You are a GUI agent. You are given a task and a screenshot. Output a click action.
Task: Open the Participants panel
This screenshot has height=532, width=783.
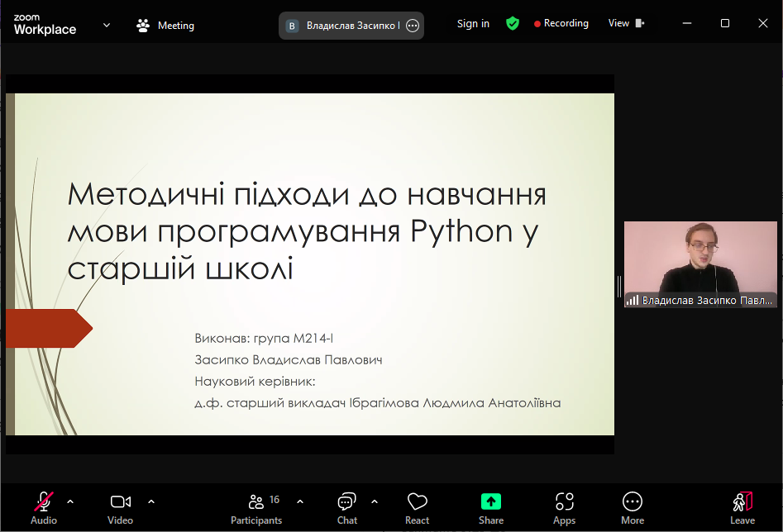[x=256, y=507]
